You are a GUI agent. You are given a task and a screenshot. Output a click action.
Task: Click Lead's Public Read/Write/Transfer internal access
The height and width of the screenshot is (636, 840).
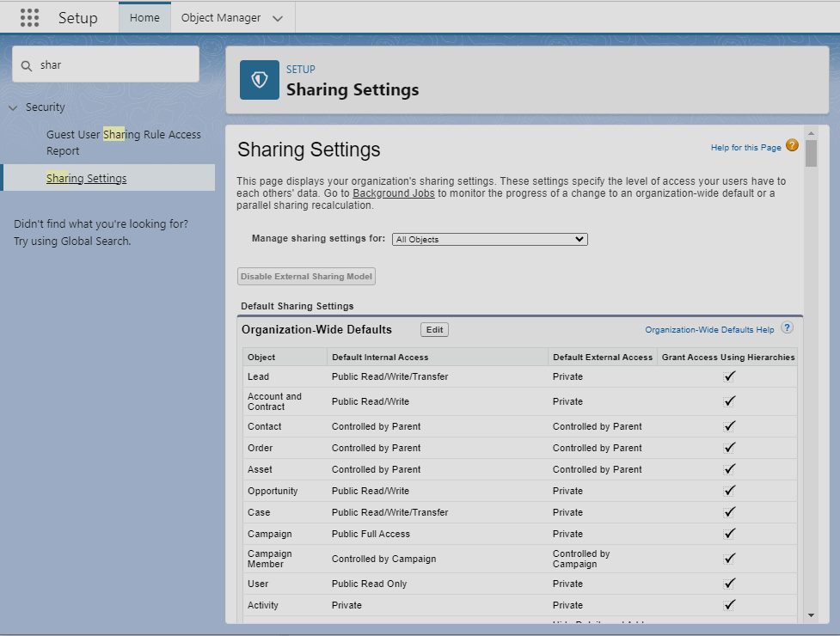click(389, 376)
